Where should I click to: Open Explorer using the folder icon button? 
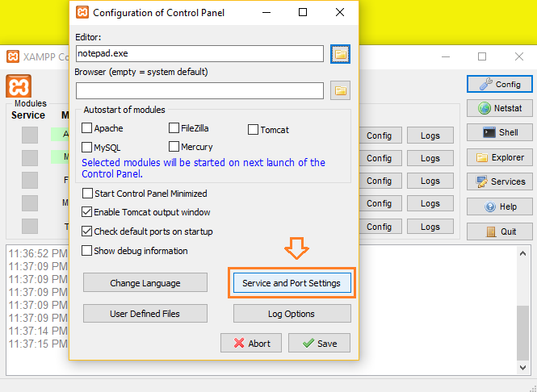[x=499, y=157]
